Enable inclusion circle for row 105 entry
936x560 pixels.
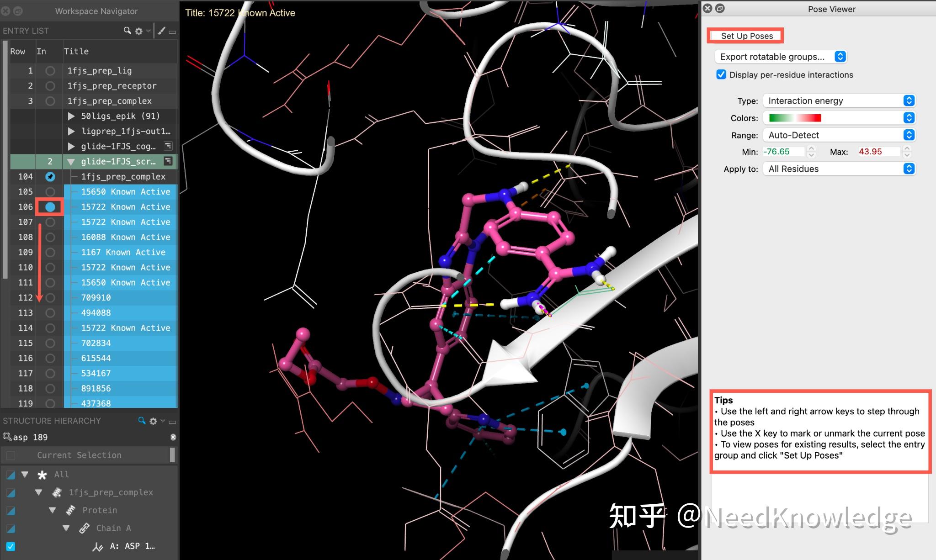tap(49, 191)
